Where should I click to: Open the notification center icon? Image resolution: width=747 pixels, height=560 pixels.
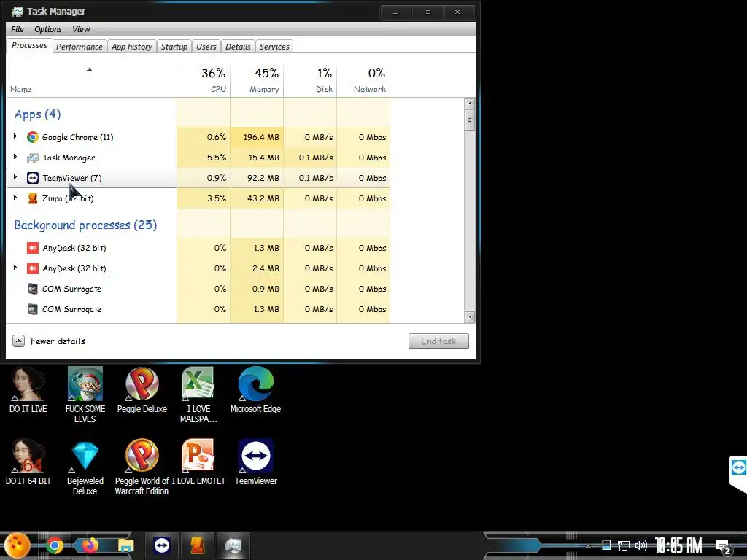pyautogui.click(x=724, y=546)
